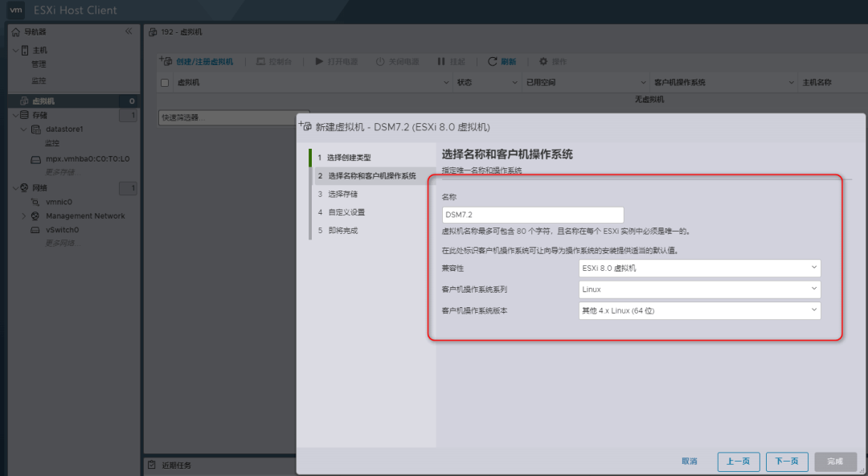The width and height of the screenshot is (868, 476).
Task: Click the vSwitch0 icon
Action: (x=35, y=230)
